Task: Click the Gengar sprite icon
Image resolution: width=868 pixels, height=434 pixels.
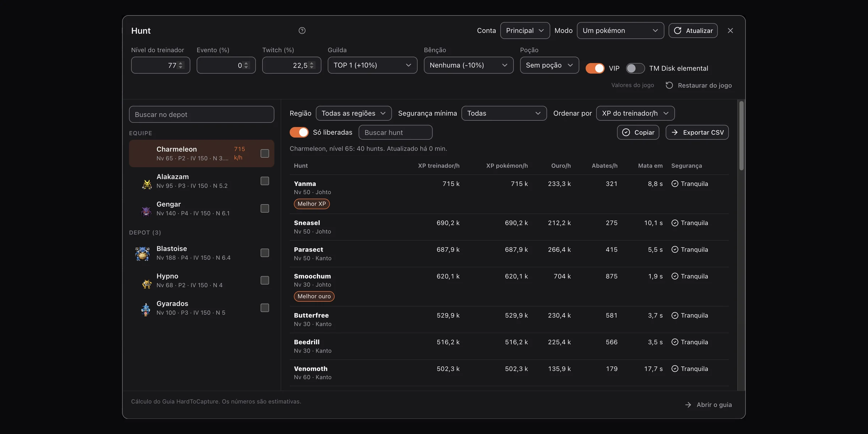Action: 146,211
